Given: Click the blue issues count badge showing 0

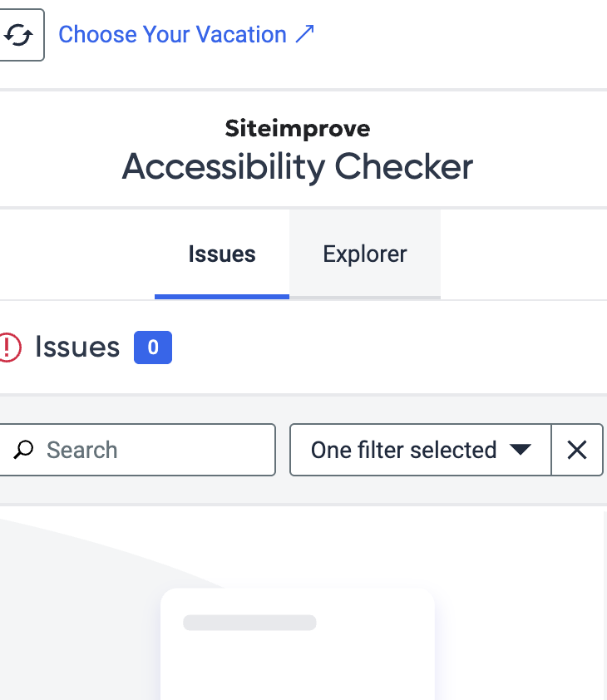Looking at the screenshot, I should click(x=153, y=348).
